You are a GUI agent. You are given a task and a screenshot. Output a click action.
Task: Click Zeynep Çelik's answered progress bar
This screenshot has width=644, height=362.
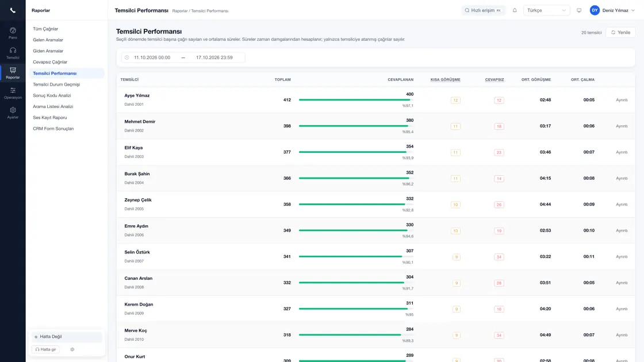(356, 205)
